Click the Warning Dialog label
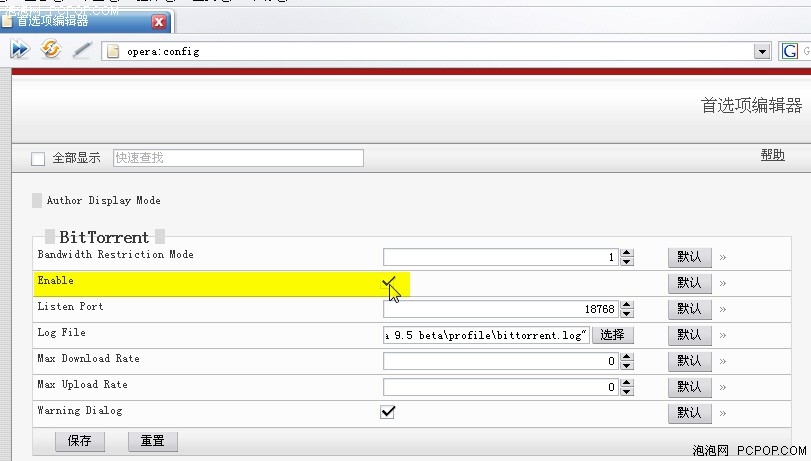Viewport: 811px width, 461px height. pos(80,410)
